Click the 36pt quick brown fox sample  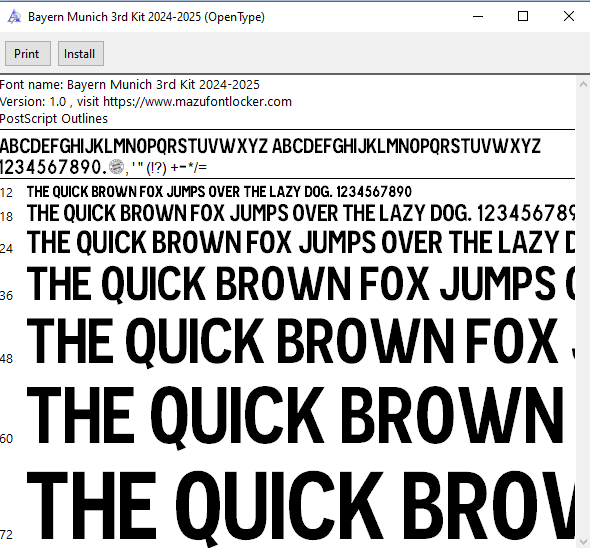click(x=301, y=284)
